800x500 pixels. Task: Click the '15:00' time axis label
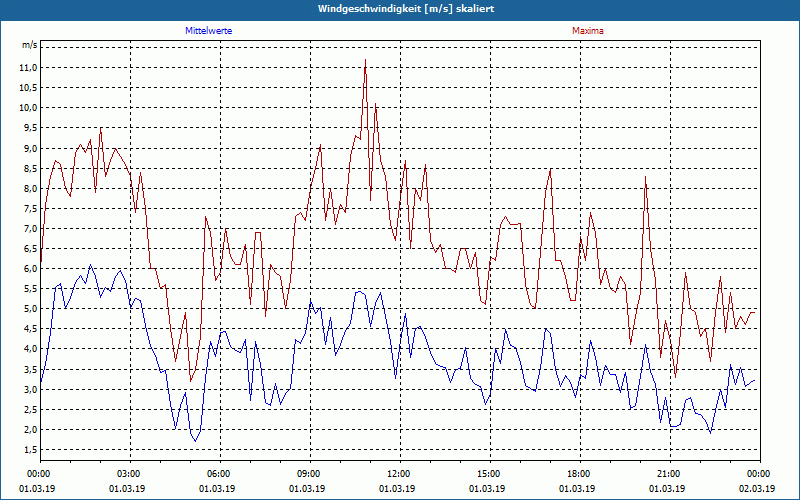pyautogui.click(x=488, y=474)
